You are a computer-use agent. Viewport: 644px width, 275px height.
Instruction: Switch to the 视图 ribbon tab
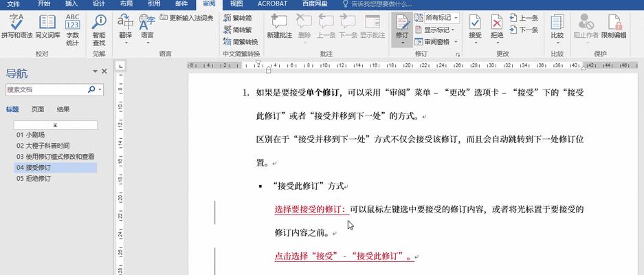point(236,3)
